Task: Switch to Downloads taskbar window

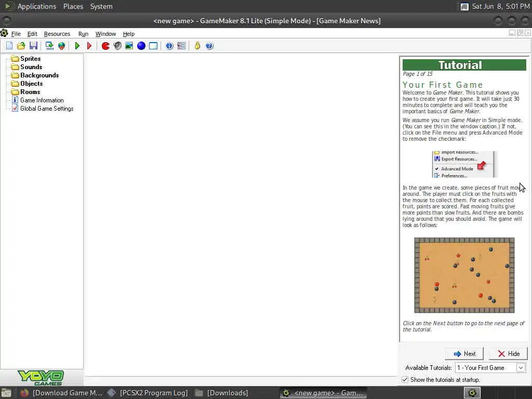Action: 221,393
